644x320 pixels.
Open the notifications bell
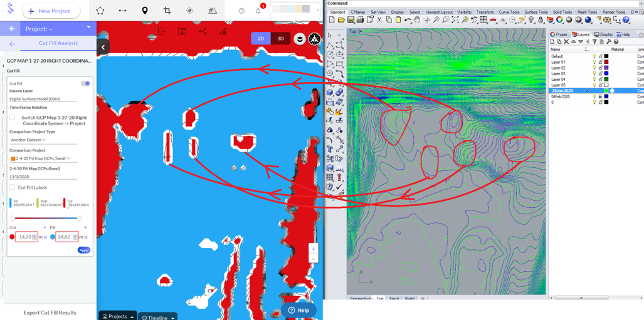coord(258,11)
